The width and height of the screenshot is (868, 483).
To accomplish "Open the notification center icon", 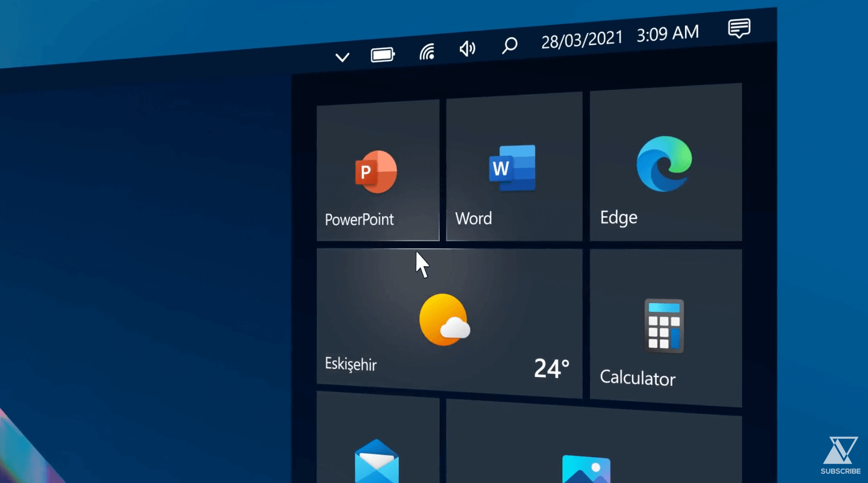I will [x=739, y=28].
